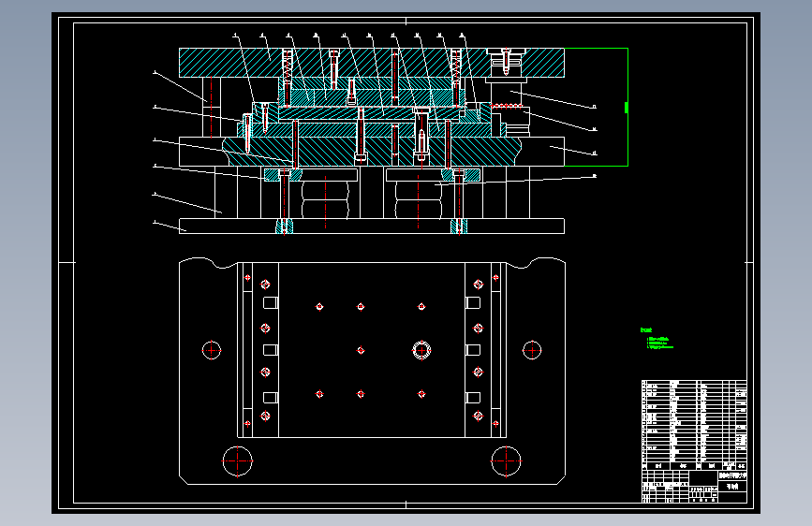Click the parts list table above title block
Image resolution: width=812 pixels, height=526 pixels.
click(x=694, y=425)
